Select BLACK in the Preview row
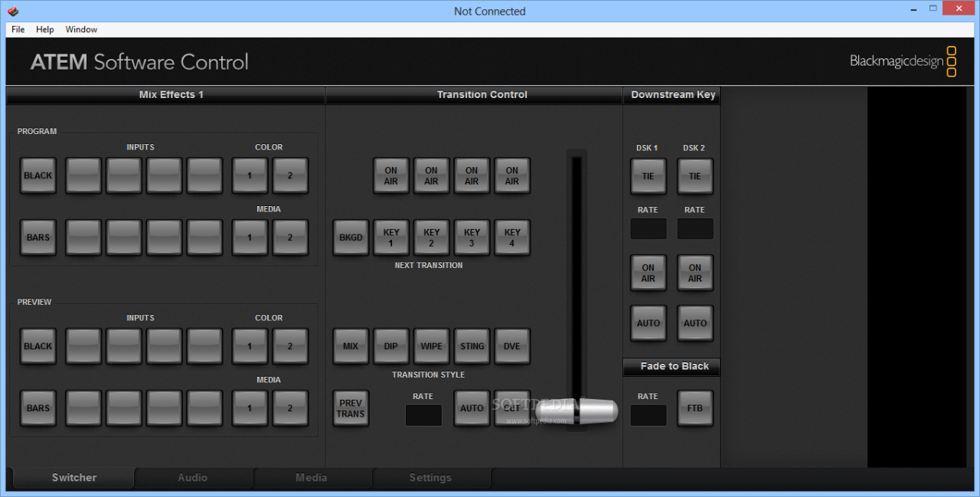 pos(38,346)
